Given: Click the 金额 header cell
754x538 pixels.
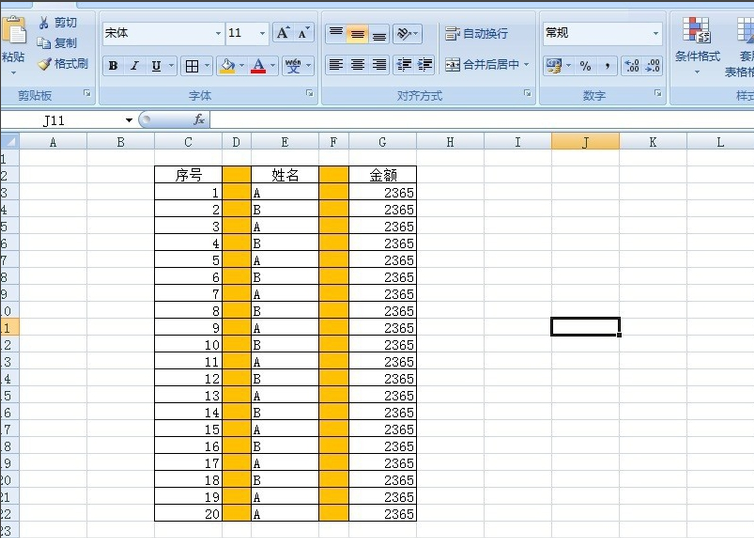Looking at the screenshot, I should click(382, 175).
